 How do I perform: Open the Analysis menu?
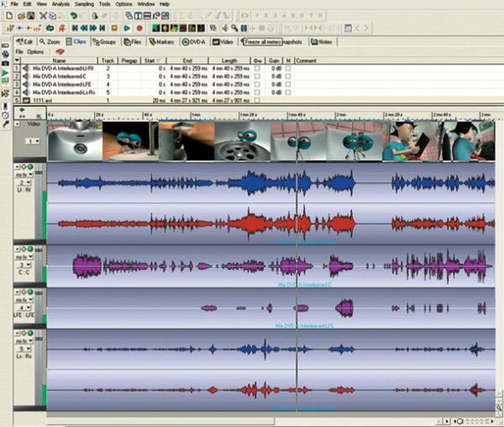[x=61, y=4]
